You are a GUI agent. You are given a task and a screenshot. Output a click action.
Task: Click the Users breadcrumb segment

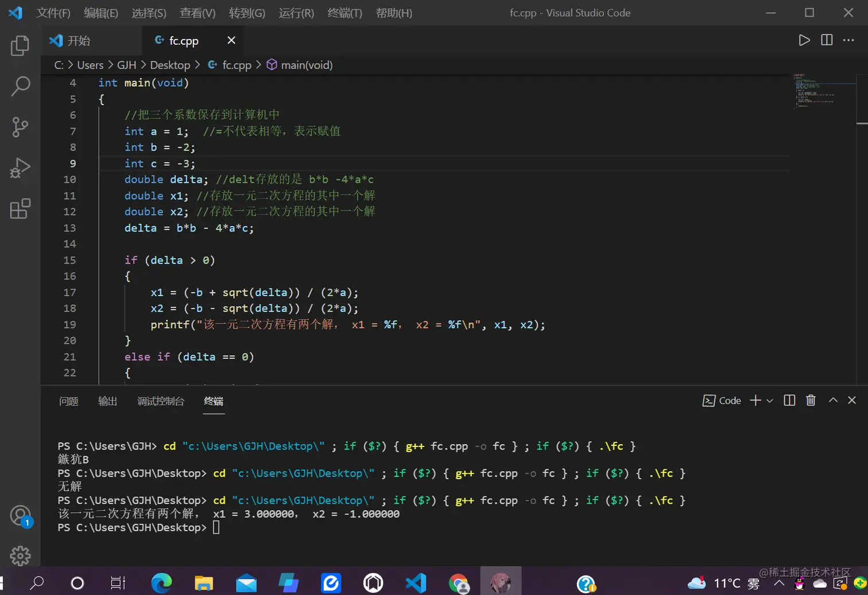(x=90, y=65)
